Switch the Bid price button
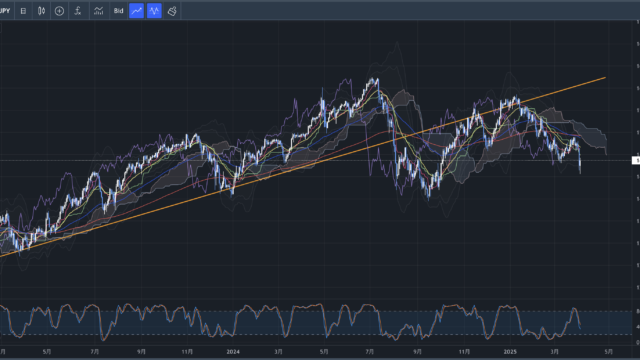The image size is (640, 360). pos(118,11)
